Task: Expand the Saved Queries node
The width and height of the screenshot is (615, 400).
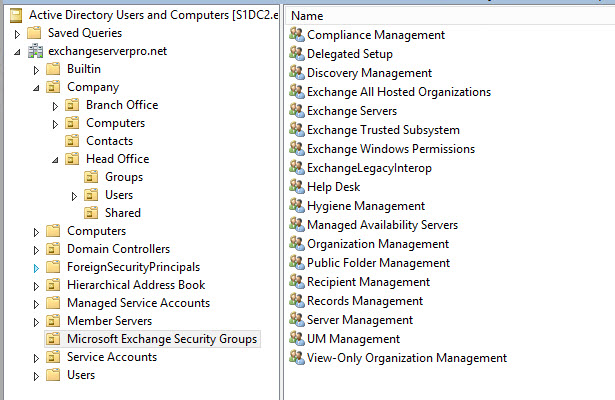Action: pyautogui.click(x=17, y=34)
